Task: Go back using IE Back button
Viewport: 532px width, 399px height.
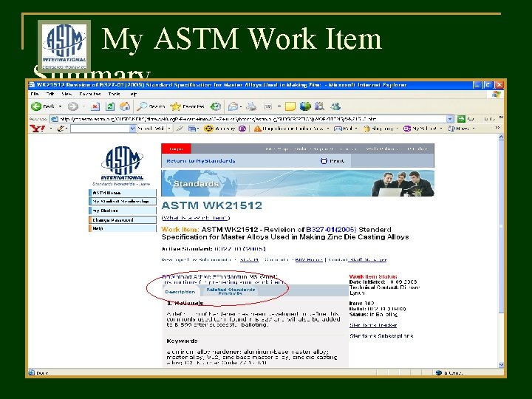Action: click(x=42, y=106)
